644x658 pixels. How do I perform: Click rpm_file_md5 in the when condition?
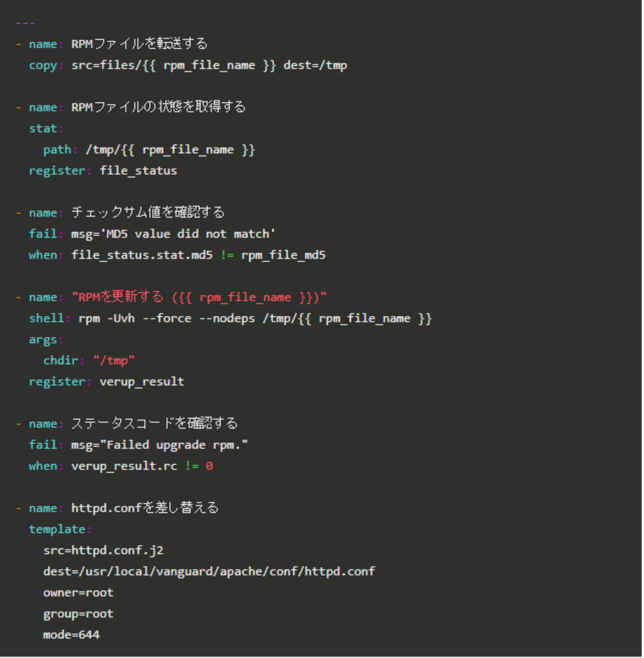[283, 255]
